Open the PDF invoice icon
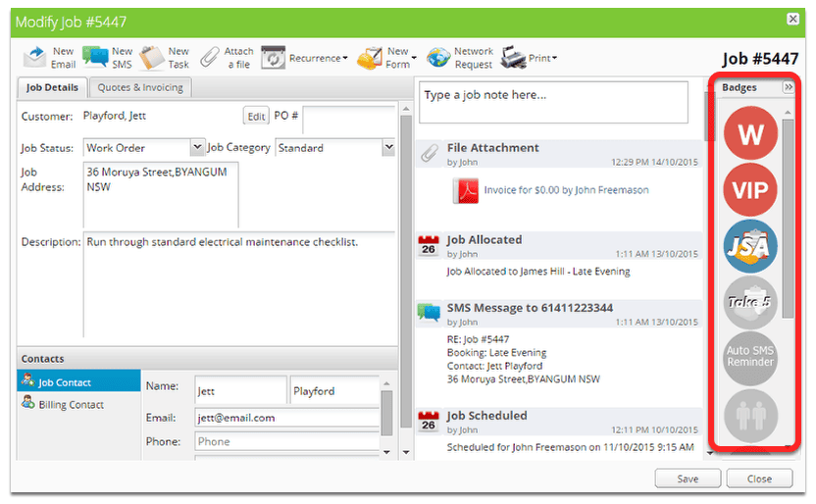816x504 pixels. click(x=466, y=190)
